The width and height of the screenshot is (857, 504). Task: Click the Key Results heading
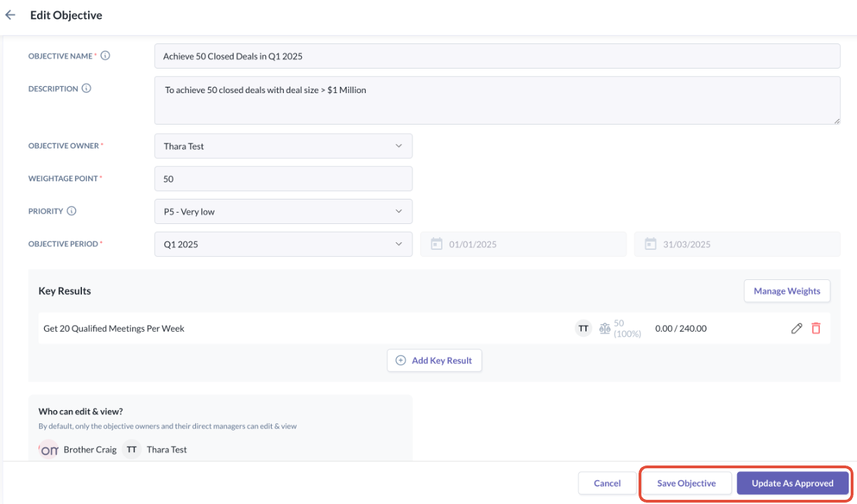click(64, 290)
